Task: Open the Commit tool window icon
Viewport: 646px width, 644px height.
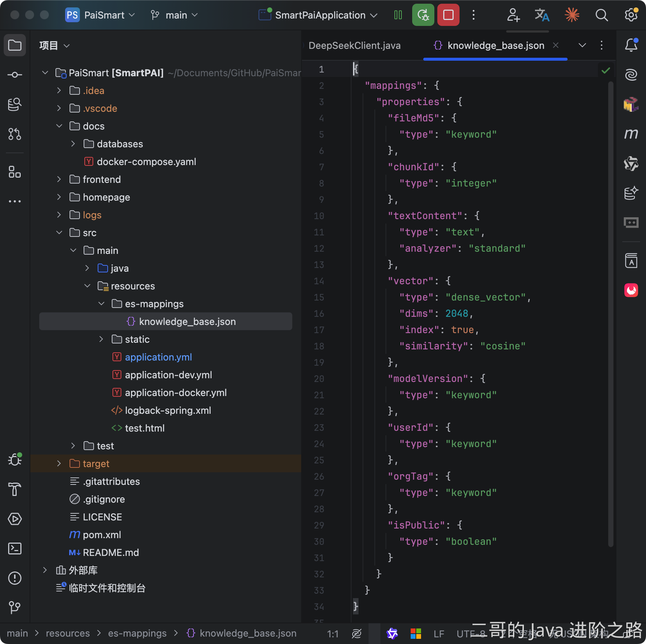Action: pos(15,75)
